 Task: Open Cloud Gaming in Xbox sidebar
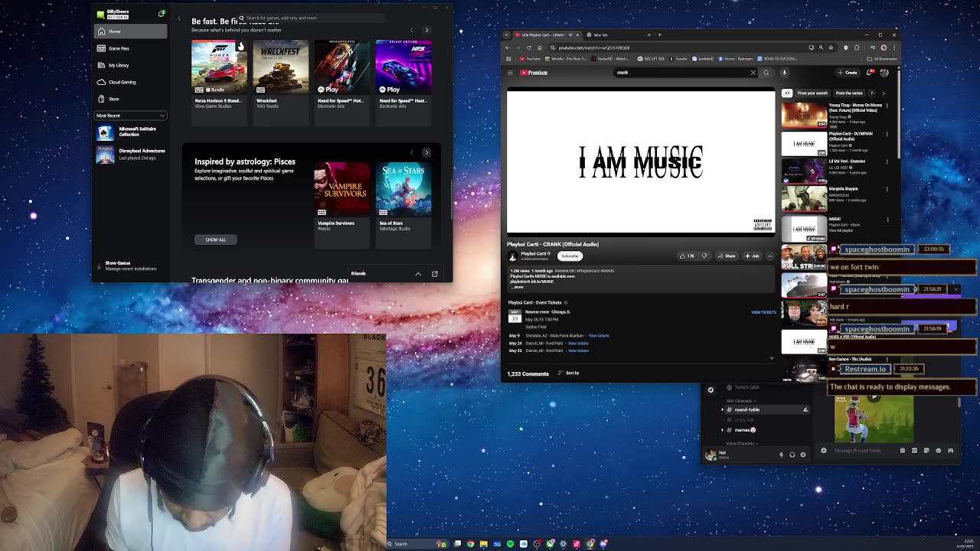[x=130, y=82]
